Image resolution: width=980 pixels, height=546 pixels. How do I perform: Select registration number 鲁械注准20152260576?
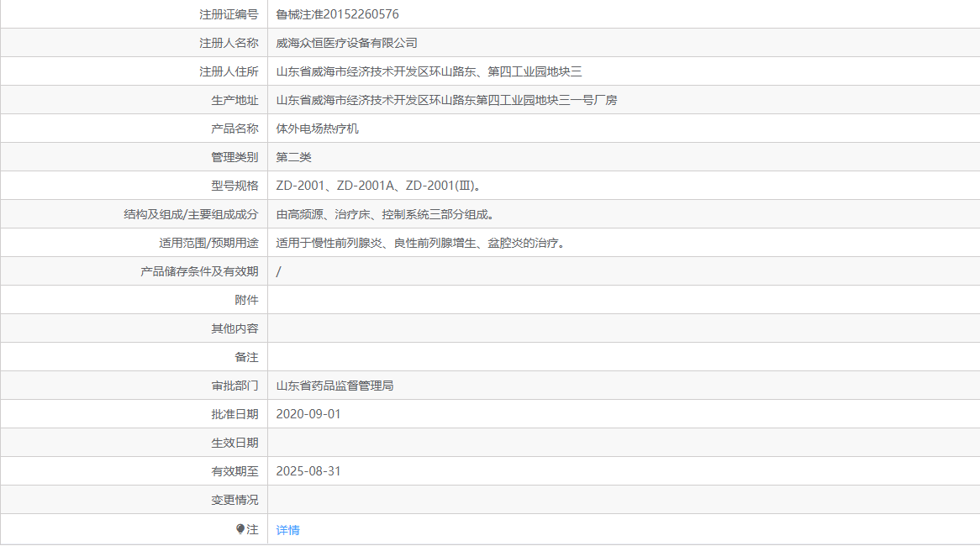338,14
